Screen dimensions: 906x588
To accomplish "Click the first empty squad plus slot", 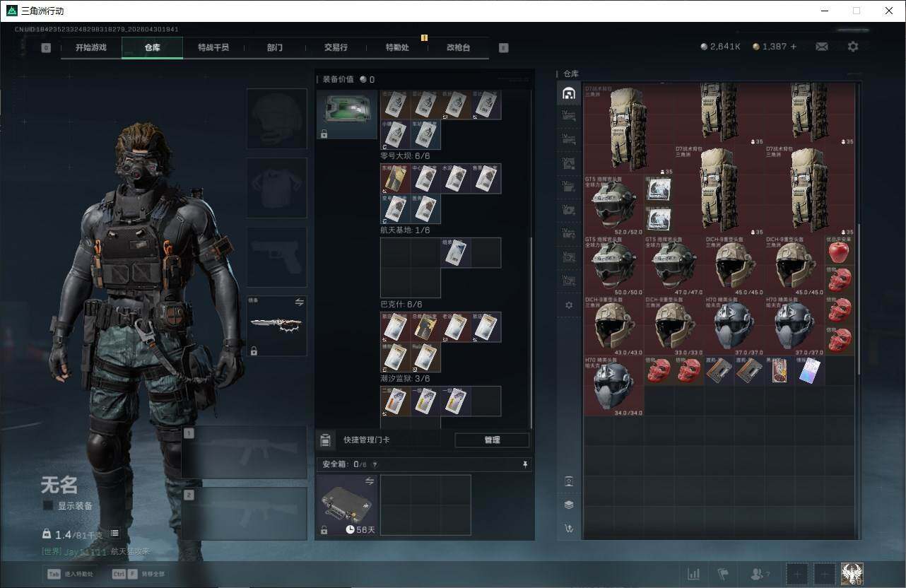I will point(796,574).
